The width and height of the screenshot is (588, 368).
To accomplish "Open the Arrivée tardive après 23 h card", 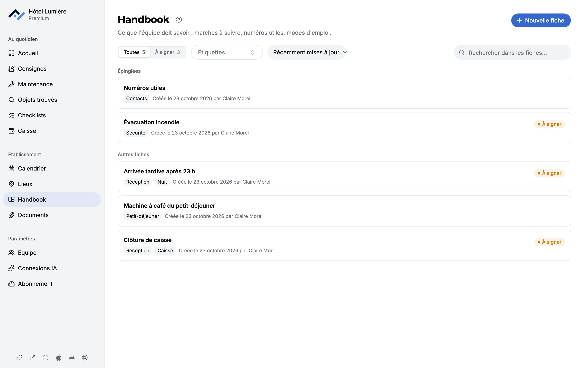I will [344, 177].
